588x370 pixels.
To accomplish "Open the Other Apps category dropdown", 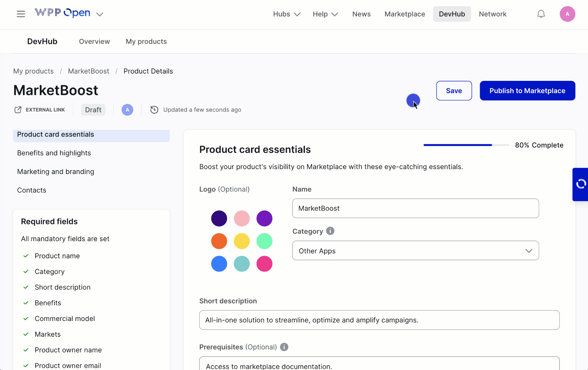I will 415,251.
